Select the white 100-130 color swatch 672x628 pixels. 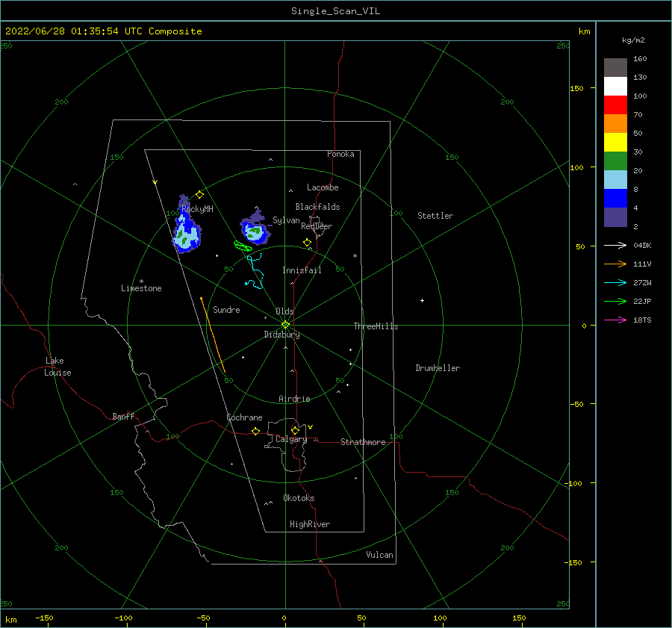[615, 86]
